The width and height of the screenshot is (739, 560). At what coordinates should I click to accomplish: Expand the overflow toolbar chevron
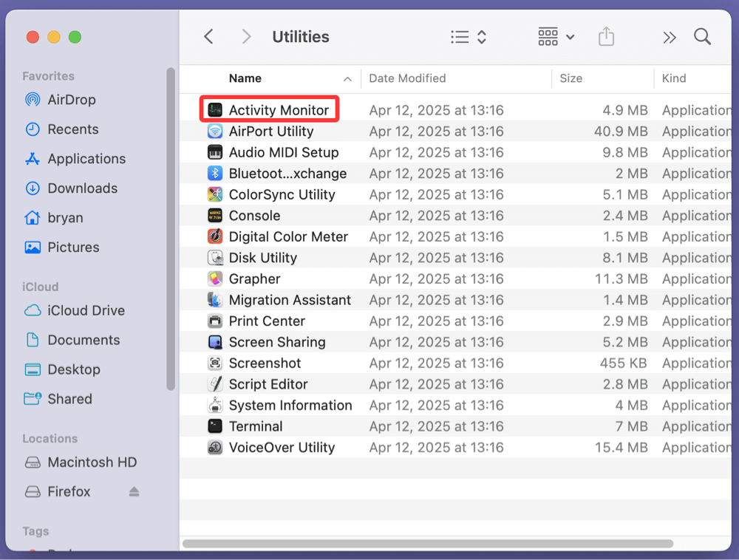point(669,36)
